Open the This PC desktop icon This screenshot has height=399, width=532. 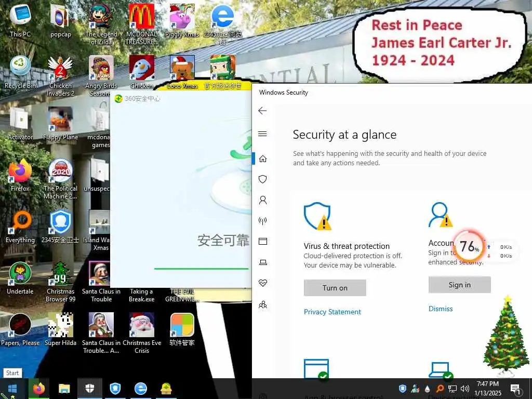(20, 20)
